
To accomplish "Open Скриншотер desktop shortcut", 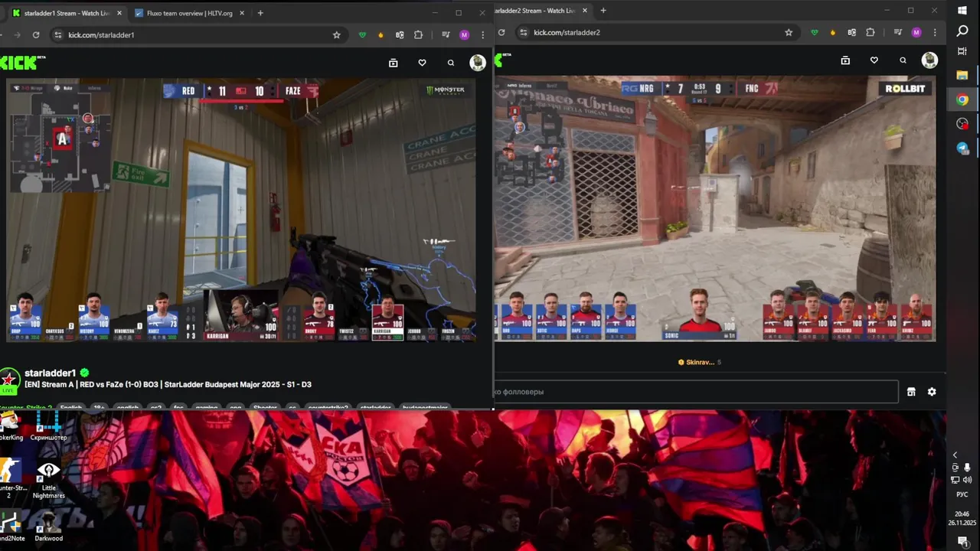I will 48,425.
